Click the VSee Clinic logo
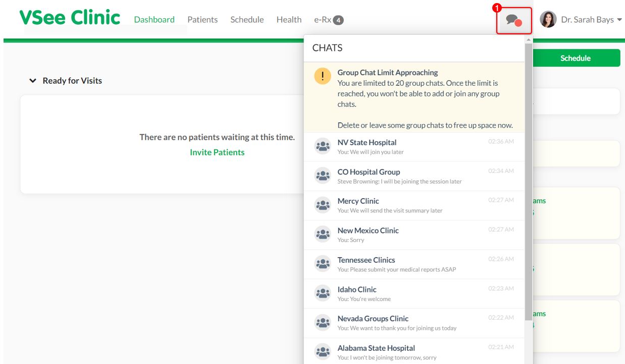The width and height of the screenshot is (625, 364). pyautogui.click(x=70, y=18)
